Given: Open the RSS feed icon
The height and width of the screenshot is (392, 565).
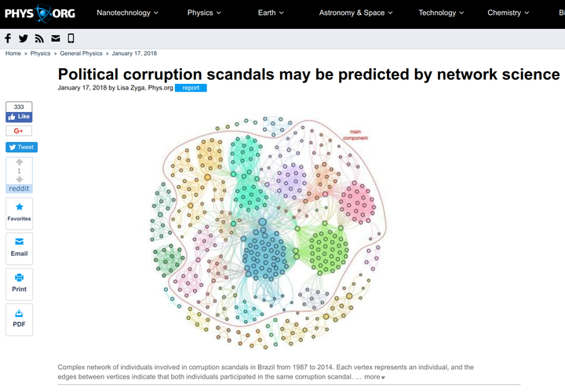Looking at the screenshot, I should [x=39, y=38].
